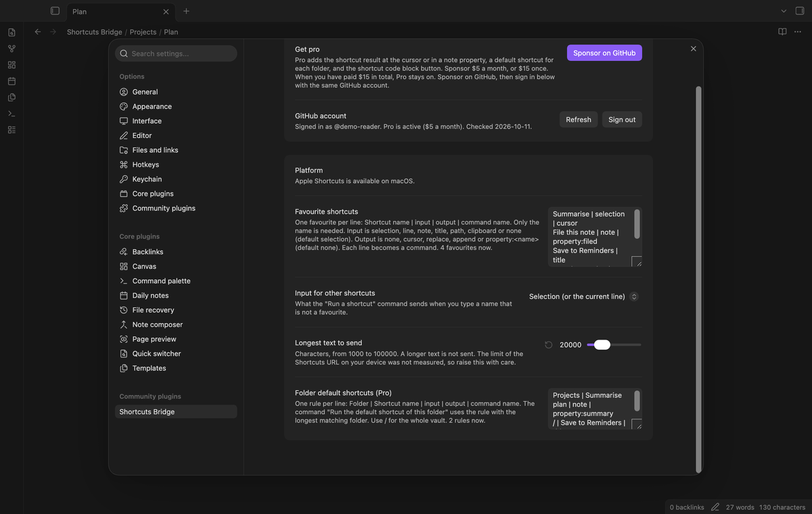Open Hotkeys settings
The width and height of the screenshot is (812, 514).
[x=176, y=164]
